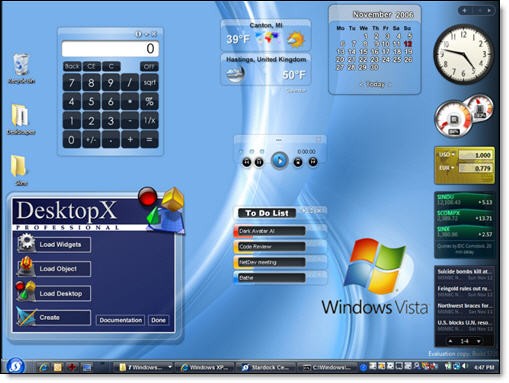This screenshot has height=383, width=509.
Task: Select November 12 in the calendar
Action: pyautogui.click(x=408, y=44)
